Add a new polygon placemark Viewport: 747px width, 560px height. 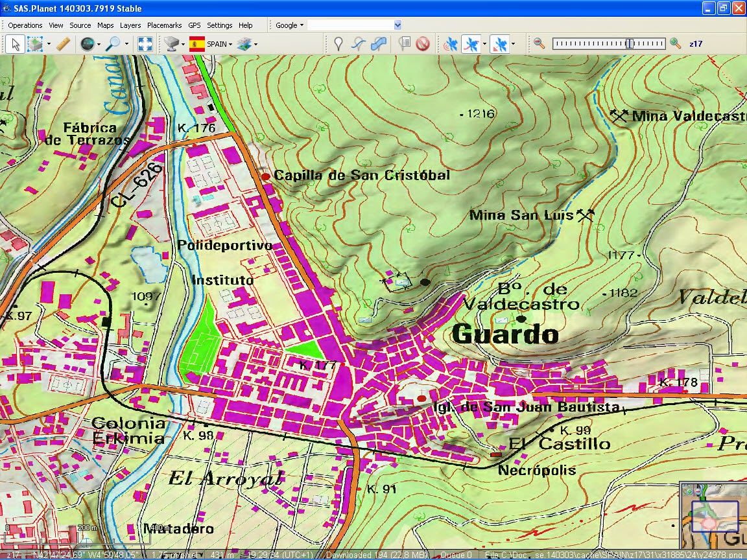point(379,44)
